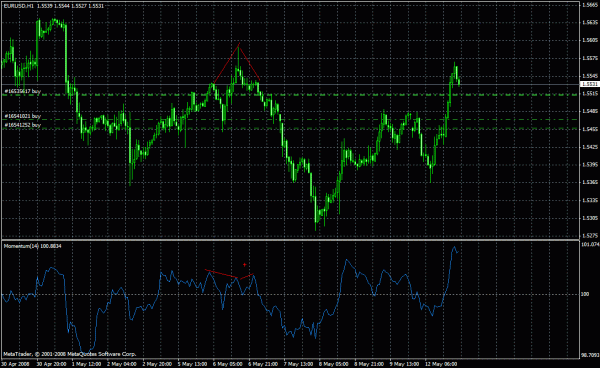This screenshot has width=600, height=368.
Task: Select the #16541252 buy order label
Action: pyautogui.click(x=23, y=125)
